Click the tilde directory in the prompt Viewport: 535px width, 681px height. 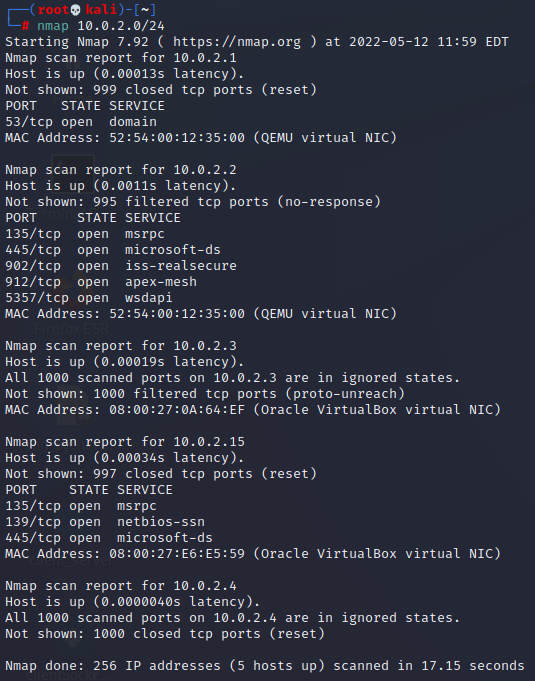pyautogui.click(x=145, y=10)
